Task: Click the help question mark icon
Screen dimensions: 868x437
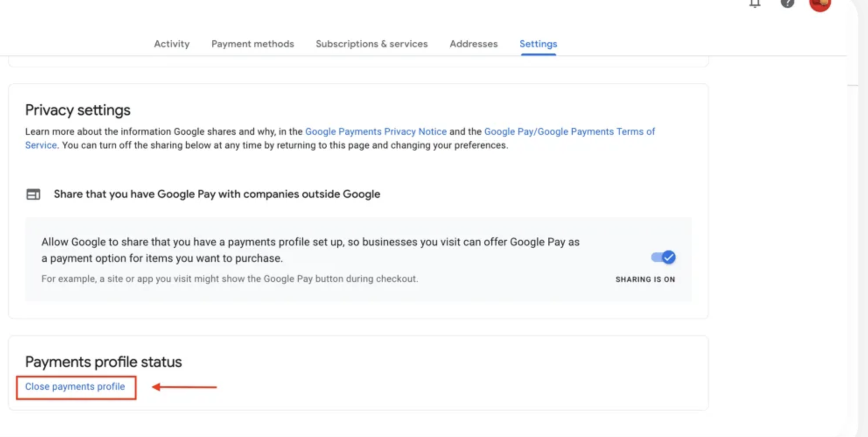Action: point(787,4)
